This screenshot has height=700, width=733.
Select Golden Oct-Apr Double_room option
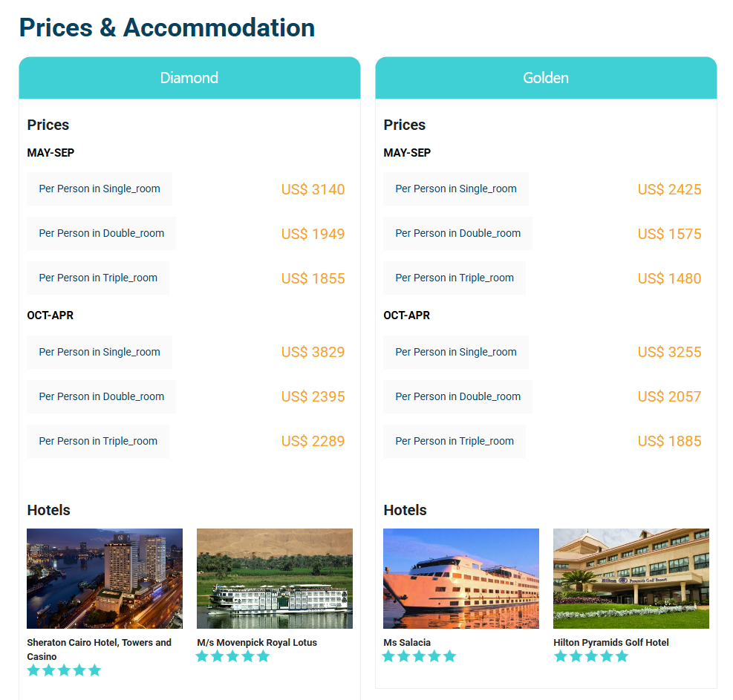[457, 396]
